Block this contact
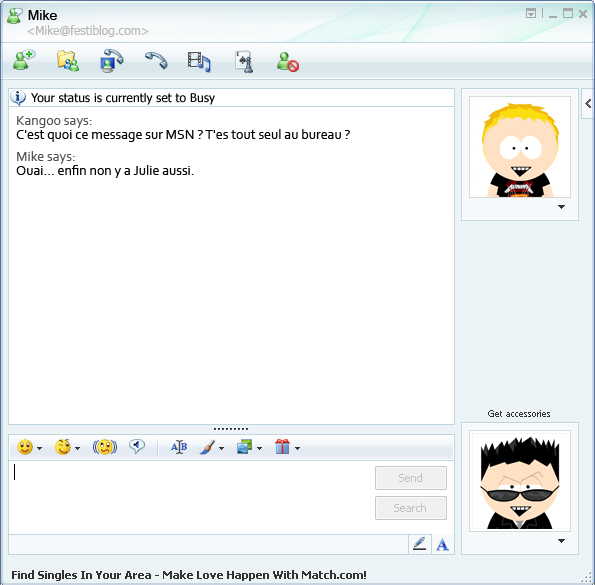Viewport: 595px width, 585px height. 288,62
